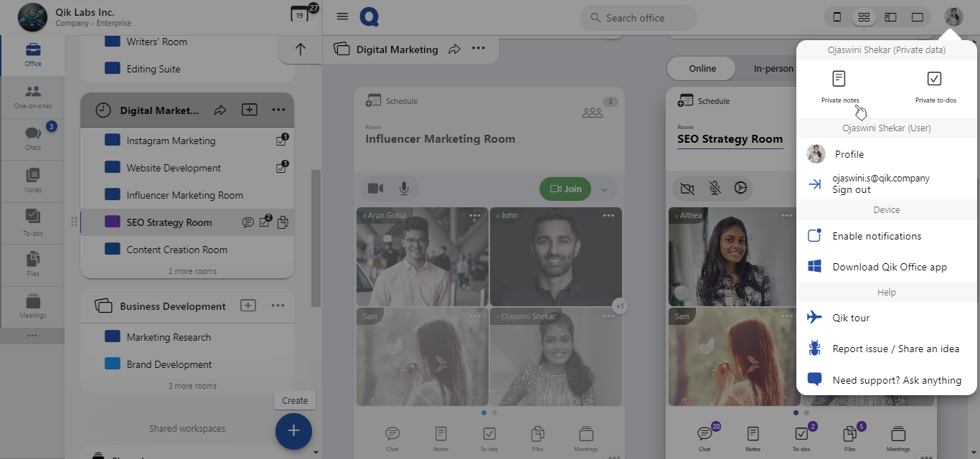The image size is (980, 459).
Task: Expand '3 more rooms' under Business Development
Action: point(192,386)
